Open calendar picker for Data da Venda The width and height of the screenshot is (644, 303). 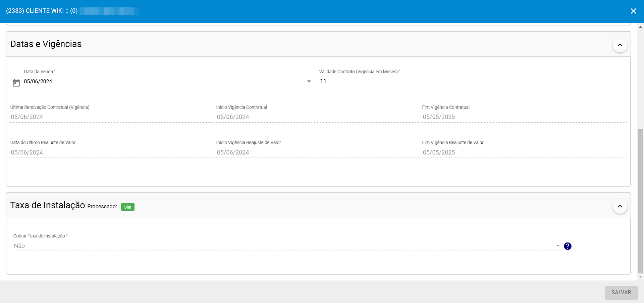[16, 83]
